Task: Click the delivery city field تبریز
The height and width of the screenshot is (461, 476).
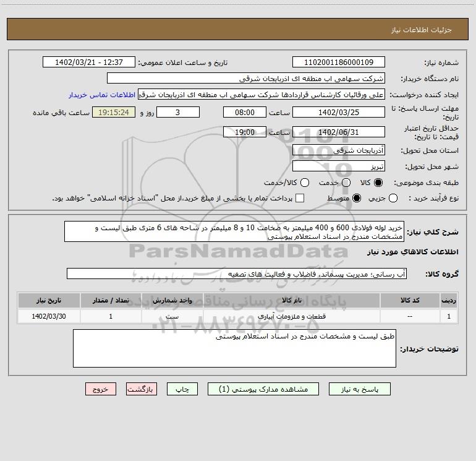Action: 339,166
